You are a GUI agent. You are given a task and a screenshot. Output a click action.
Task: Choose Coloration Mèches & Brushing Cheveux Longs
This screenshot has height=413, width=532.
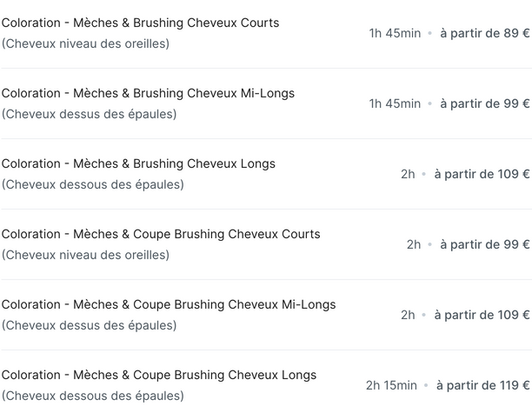click(x=266, y=174)
